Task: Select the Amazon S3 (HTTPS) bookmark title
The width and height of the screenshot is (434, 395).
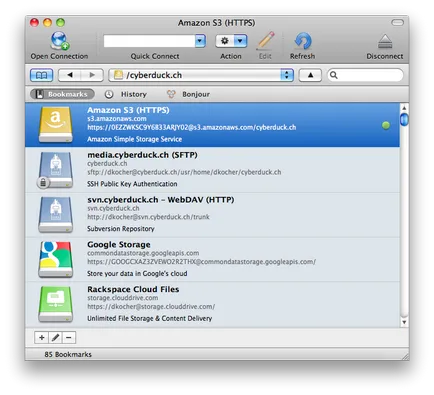Action: pos(128,110)
